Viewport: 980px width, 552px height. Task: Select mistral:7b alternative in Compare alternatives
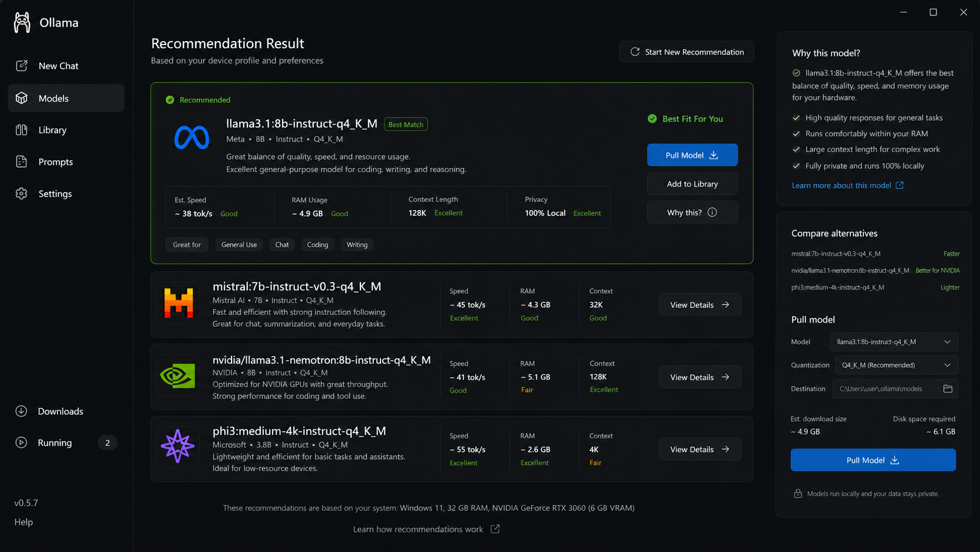coord(876,253)
